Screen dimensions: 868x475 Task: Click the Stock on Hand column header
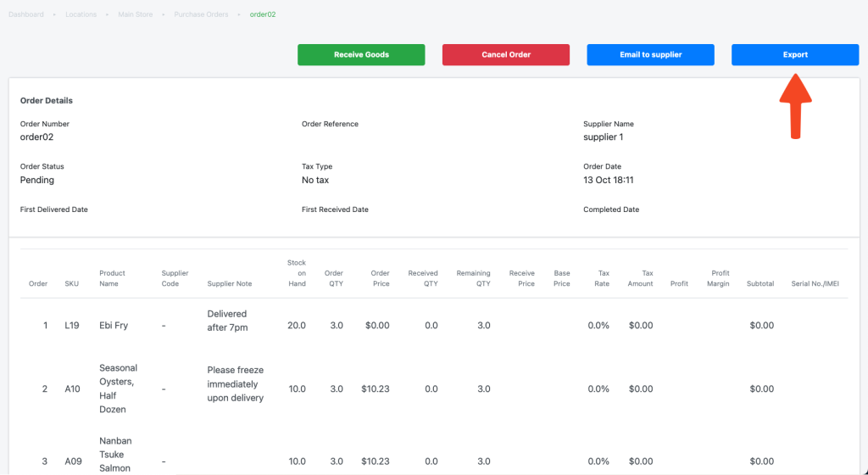tap(296, 273)
